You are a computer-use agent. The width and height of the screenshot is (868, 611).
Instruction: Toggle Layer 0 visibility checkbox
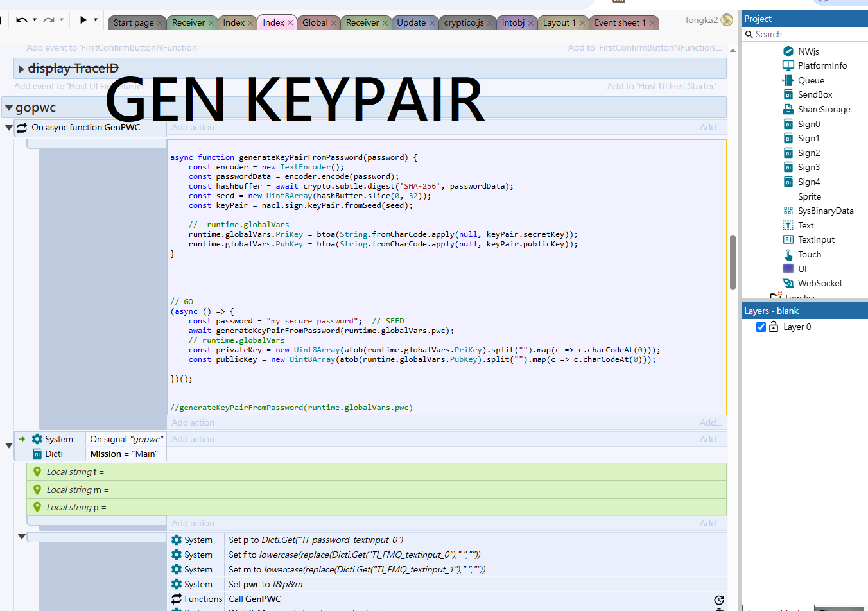pos(761,327)
